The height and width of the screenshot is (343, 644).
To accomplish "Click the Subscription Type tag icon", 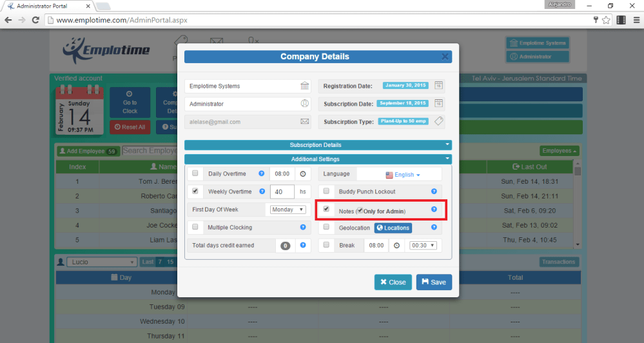I will (438, 121).
